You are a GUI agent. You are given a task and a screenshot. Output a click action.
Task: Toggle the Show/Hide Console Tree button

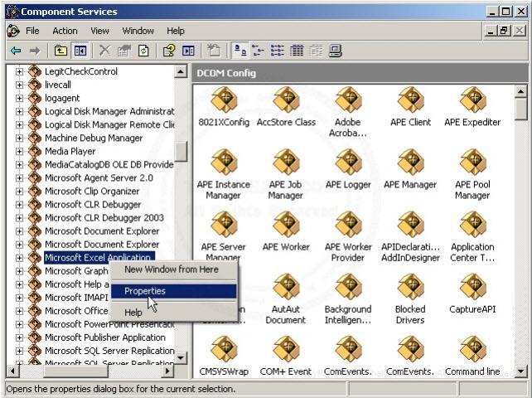(80, 51)
